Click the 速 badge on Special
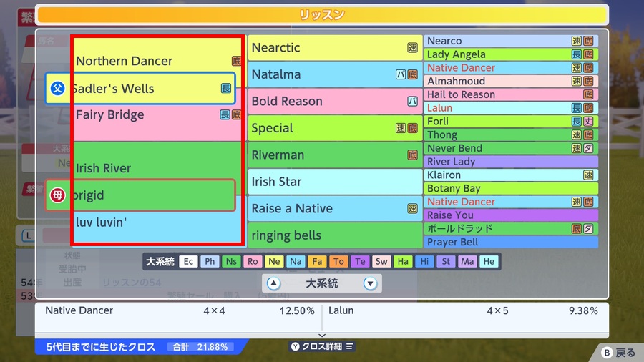The width and height of the screenshot is (644, 362). 401,128
